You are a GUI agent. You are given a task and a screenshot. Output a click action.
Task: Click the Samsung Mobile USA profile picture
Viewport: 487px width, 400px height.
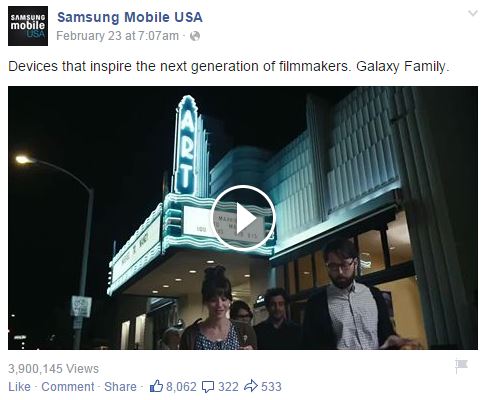pyautogui.click(x=28, y=26)
